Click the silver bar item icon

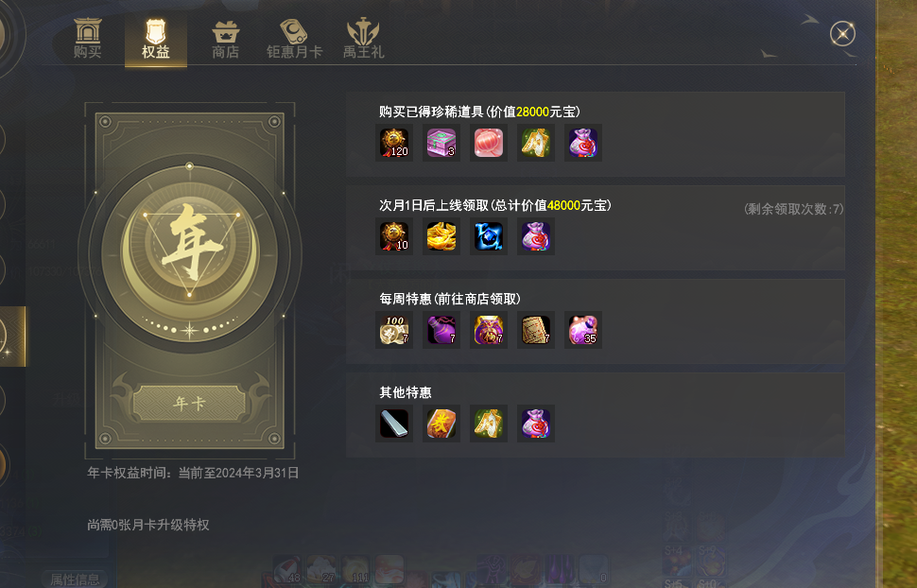coord(394,424)
